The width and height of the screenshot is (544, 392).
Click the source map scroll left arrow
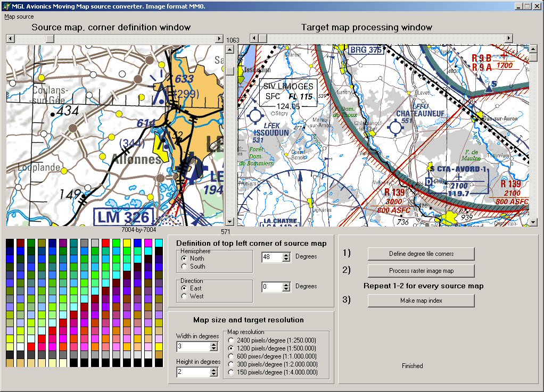(x=11, y=38)
